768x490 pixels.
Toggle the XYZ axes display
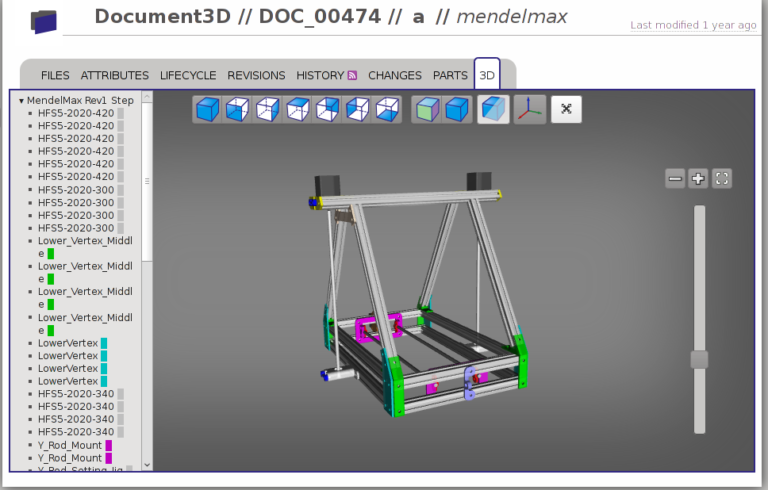point(530,109)
